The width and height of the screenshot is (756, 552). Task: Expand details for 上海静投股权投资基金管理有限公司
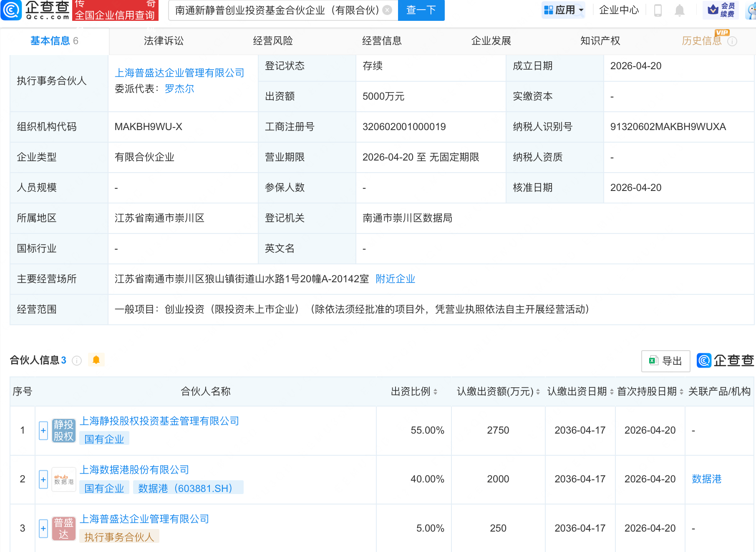point(43,431)
